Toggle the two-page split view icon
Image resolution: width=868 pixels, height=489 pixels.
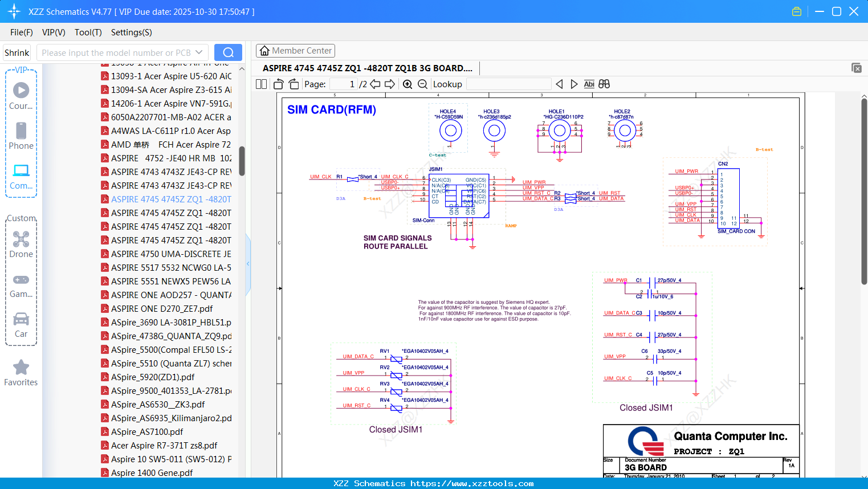coord(262,84)
